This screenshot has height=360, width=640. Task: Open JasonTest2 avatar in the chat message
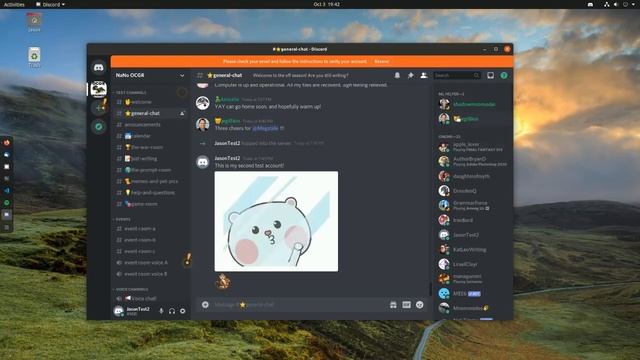point(203,162)
